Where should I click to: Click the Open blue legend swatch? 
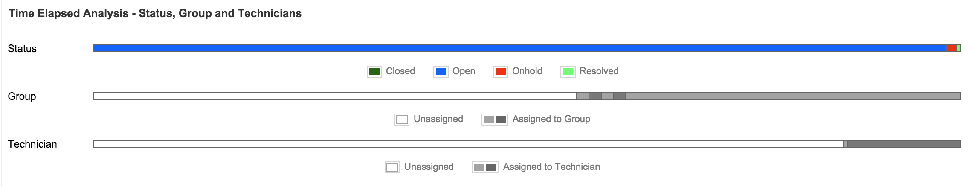point(441,72)
